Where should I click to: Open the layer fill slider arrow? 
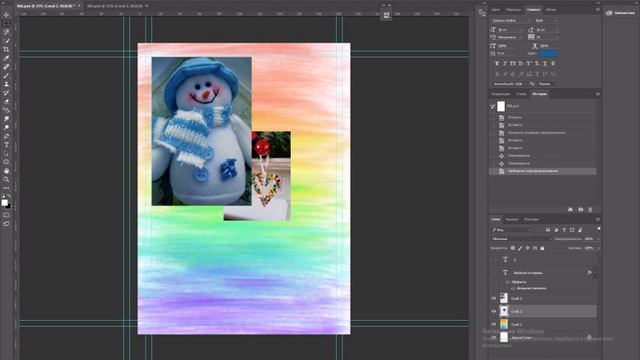click(x=598, y=248)
